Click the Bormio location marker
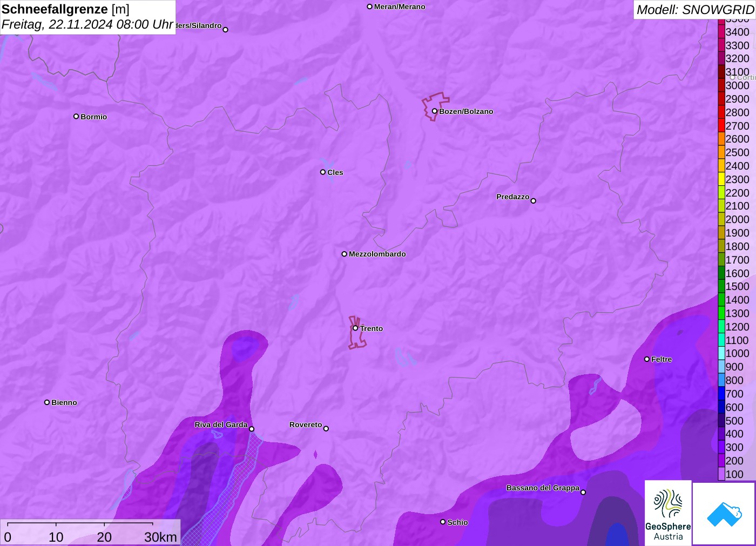This screenshot has width=756, height=546. click(x=76, y=116)
